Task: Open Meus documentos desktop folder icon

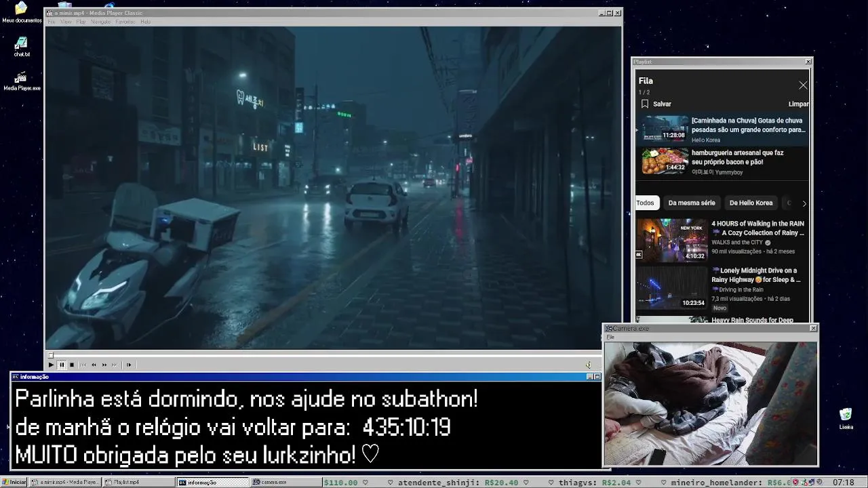Action: [x=21, y=13]
